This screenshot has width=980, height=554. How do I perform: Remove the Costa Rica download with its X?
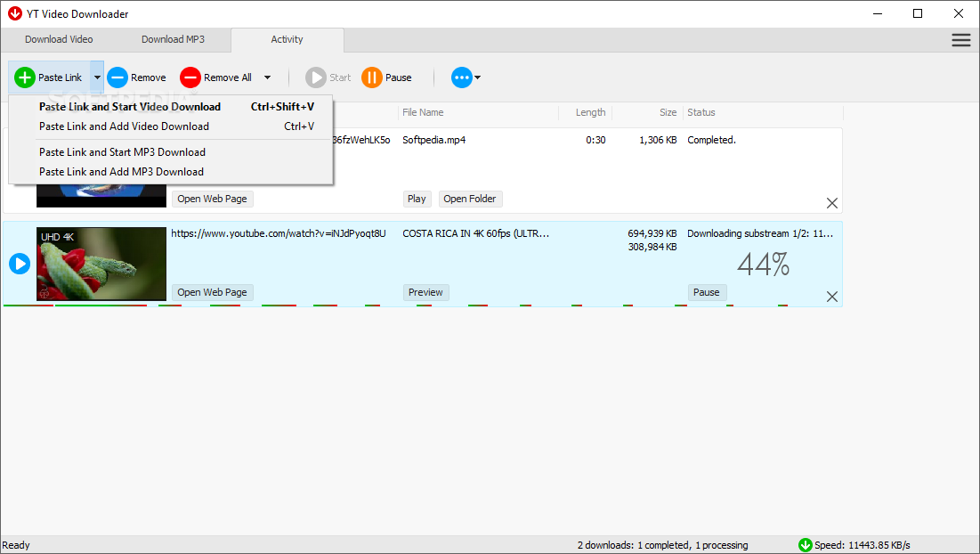coord(832,297)
